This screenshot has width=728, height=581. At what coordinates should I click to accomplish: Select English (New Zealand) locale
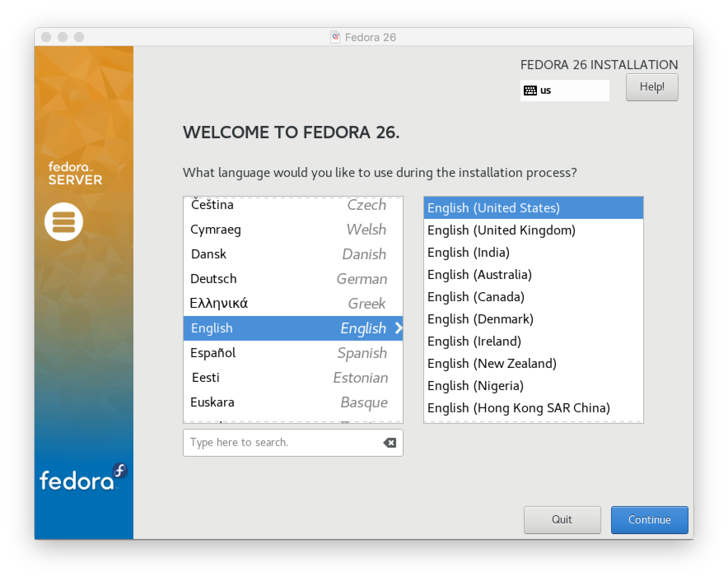[533, 363]
